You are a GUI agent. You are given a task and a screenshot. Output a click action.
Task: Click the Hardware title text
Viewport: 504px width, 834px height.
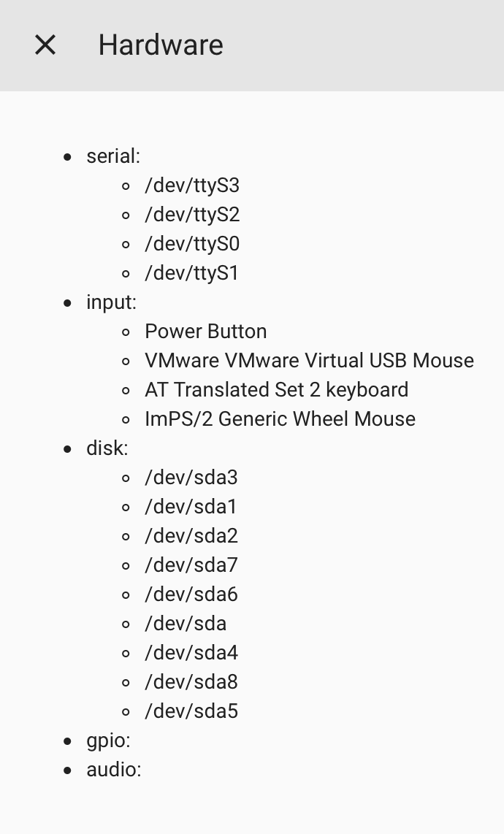(x=160, y=45)
